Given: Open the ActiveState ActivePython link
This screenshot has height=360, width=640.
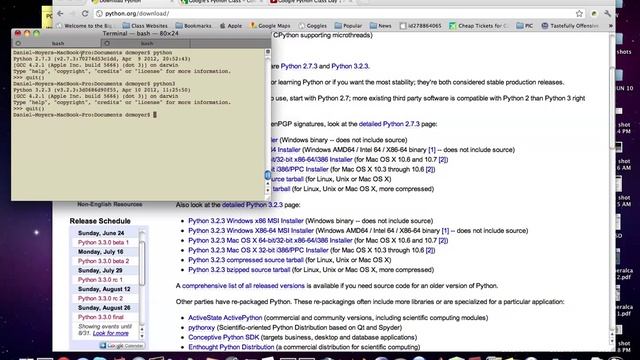Looking at the screenshot, I should tap(225, 318).
